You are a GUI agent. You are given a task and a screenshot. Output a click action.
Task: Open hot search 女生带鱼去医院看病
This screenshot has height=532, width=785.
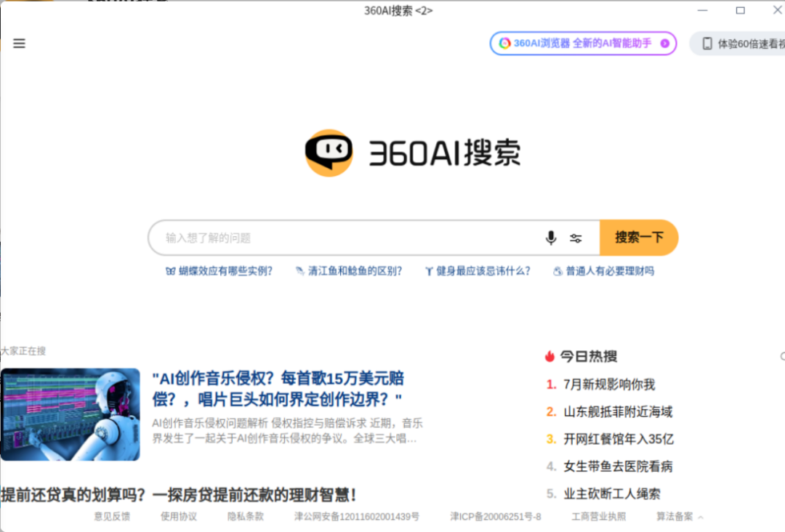[x=618, y=467]
